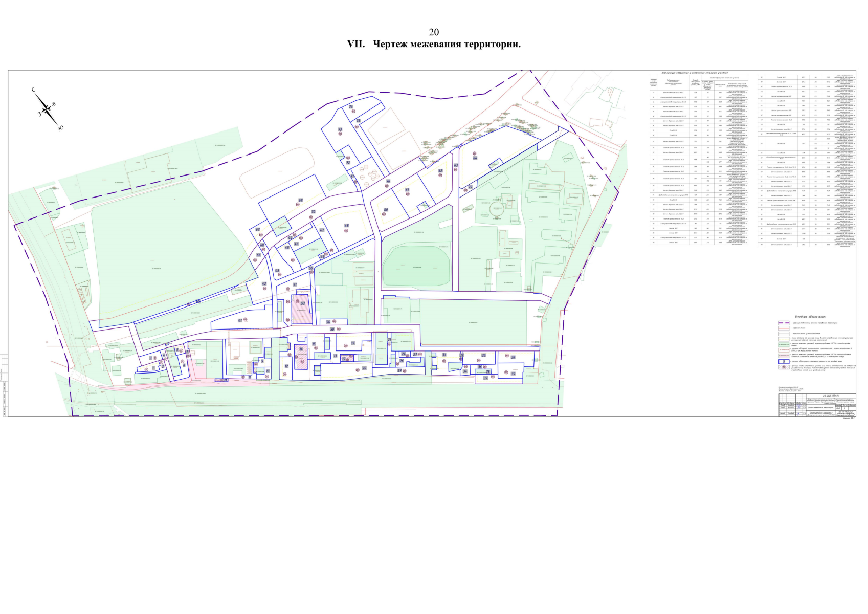Click parcel number 47 on the map
868x614 pixels.
pyautogui.click(x=322, y=230)
